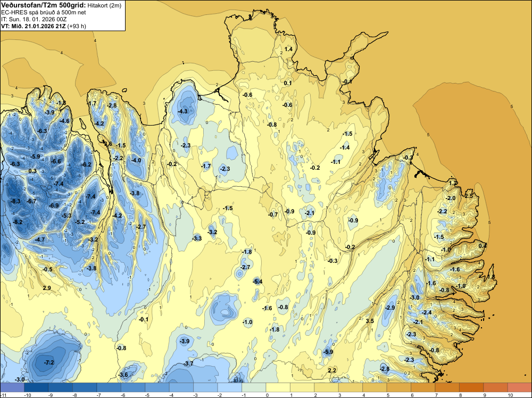Click the '-8.3' temperature value
Viewport: 532px width, 398px height.
(15, 201)
